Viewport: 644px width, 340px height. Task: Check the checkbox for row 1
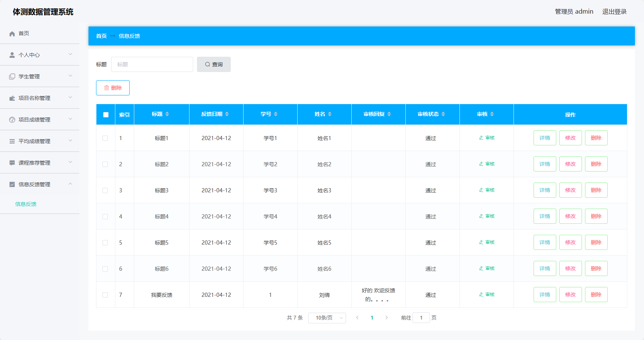pyautogui.click(x=105, y=138)
